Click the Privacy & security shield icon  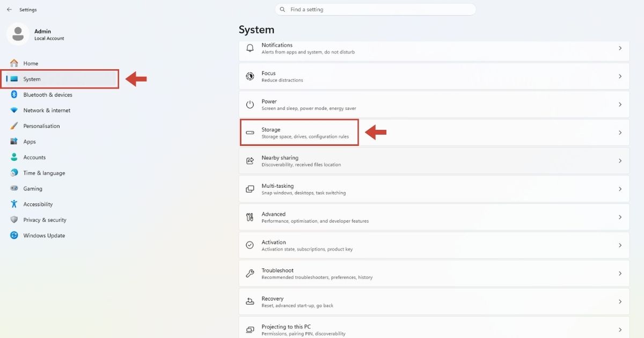14,220
